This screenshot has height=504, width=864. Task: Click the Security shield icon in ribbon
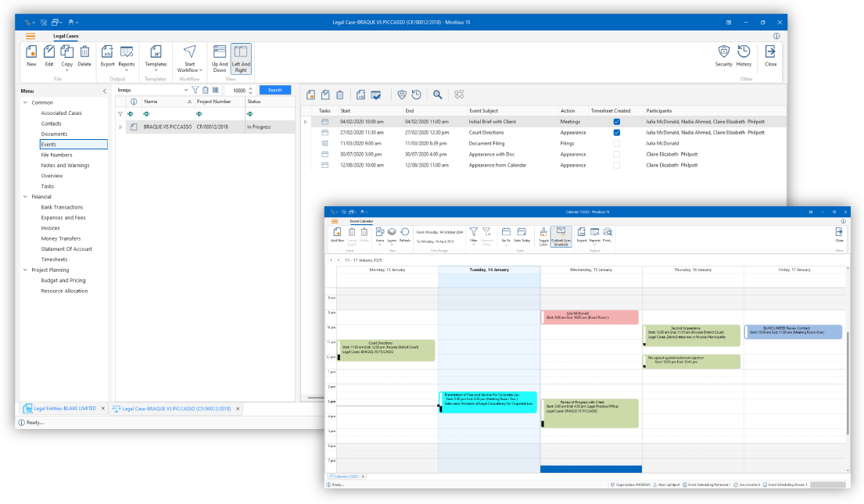[723, 53]
